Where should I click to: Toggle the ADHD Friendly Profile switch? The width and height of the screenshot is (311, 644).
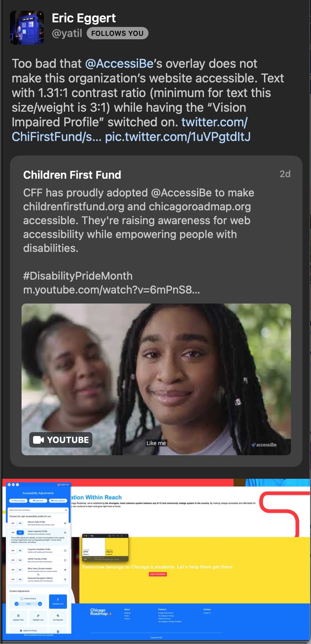pos(17,560)
